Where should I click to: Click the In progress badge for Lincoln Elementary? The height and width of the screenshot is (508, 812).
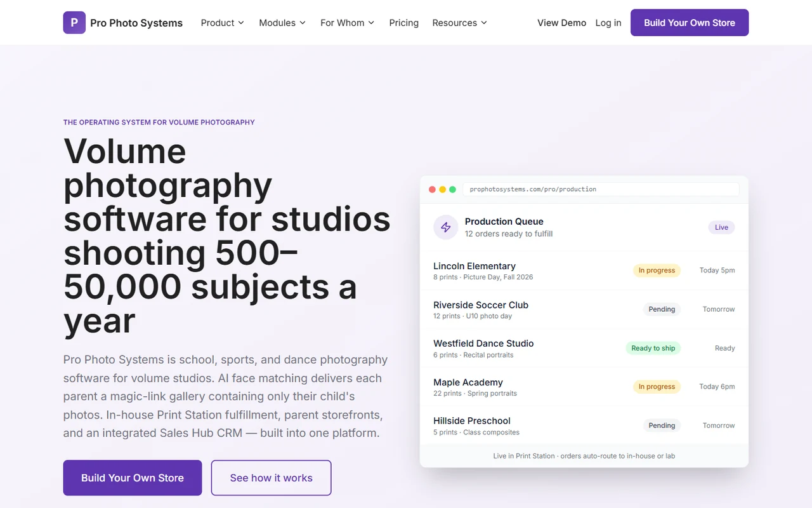click(657, 271)
